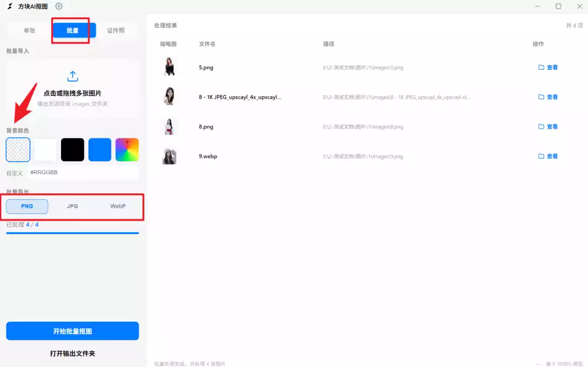This screenshot has width=588, height=367.
Task: Click path ending images\9.png
Action: coord(363,157)
